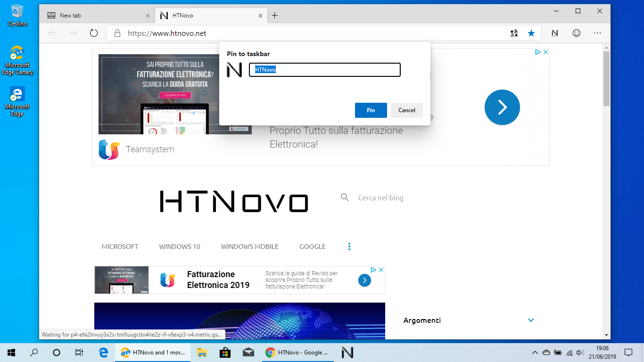The height and width of the screenshot is (362, 644).
Task: Click the HTNovo name input field
Action: 324,69
